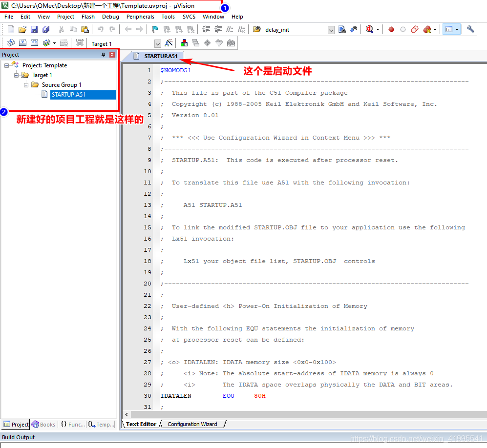Image resolution: width=487 pixels, height=448 pixels.
Task: Open the Edit menu
Action: point(25,17)
